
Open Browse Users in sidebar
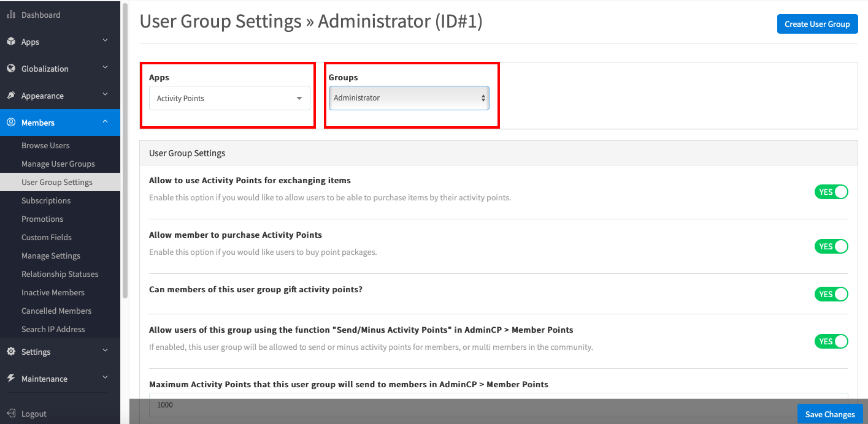coord(60,145)
